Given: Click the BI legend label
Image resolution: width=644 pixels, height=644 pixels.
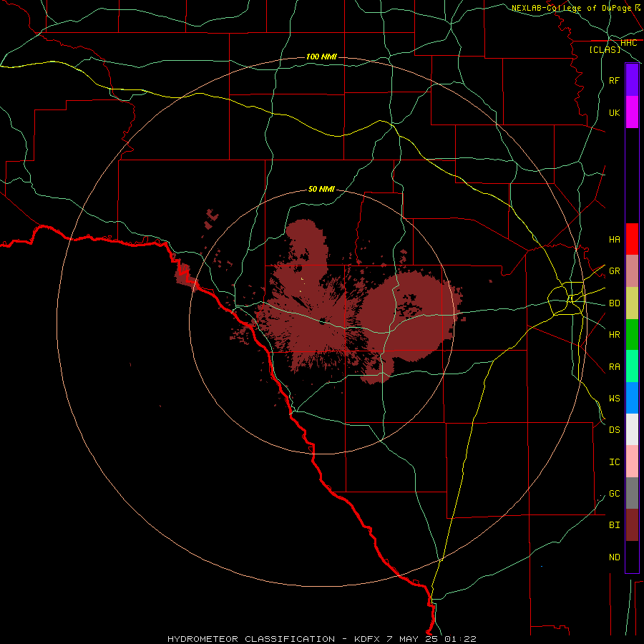Looking at the screenshot, I should click(614, 525).
